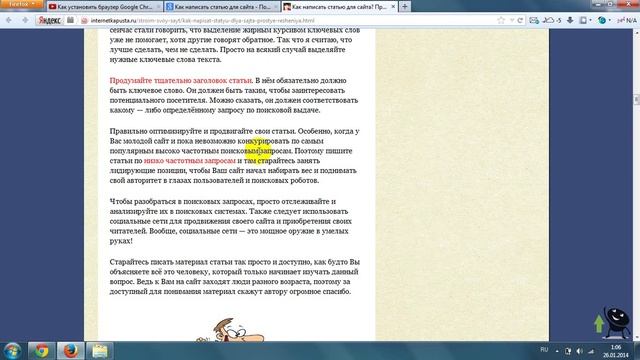
Task: Go back with the Back arrow
Action: pos(9,20)
